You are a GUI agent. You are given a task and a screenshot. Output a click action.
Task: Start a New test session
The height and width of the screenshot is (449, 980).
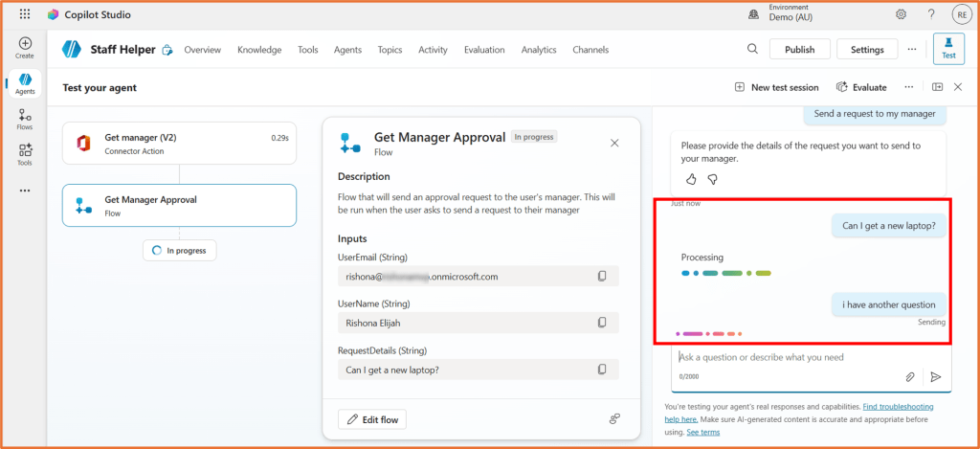pos(776,87)
